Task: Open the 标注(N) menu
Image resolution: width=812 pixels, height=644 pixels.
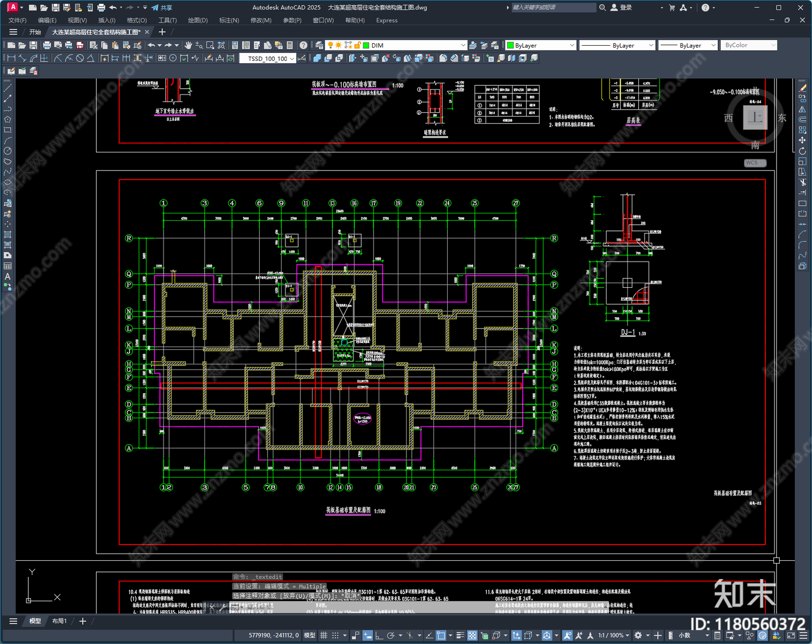Action: (229, 20)
